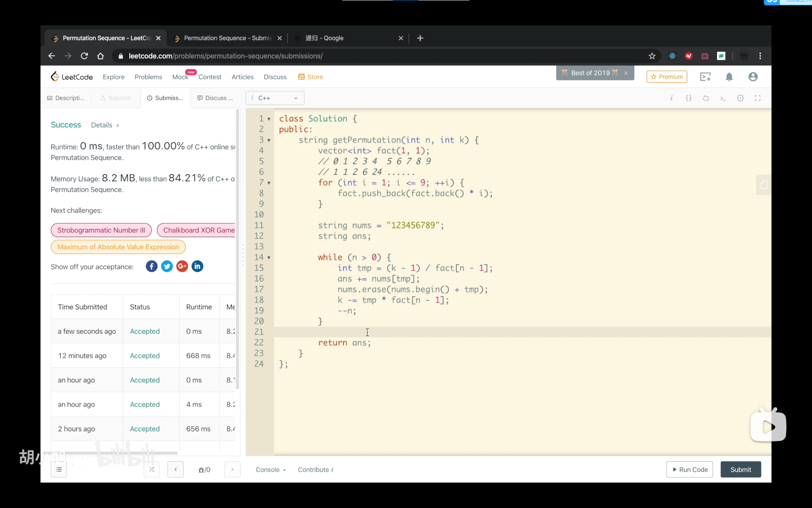Viewport: 812px width, 508px height.
Task: Switch to the Description tab
Action: [66, 98]
